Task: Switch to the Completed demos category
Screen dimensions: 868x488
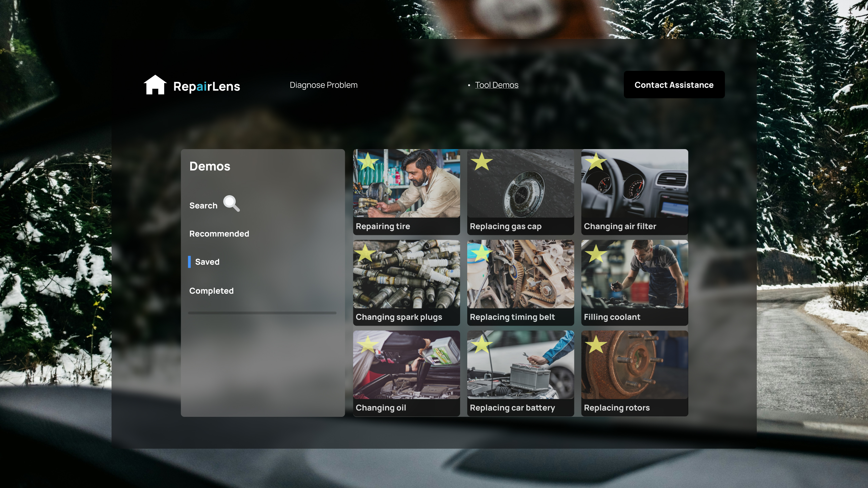Action: pos(211,291)
